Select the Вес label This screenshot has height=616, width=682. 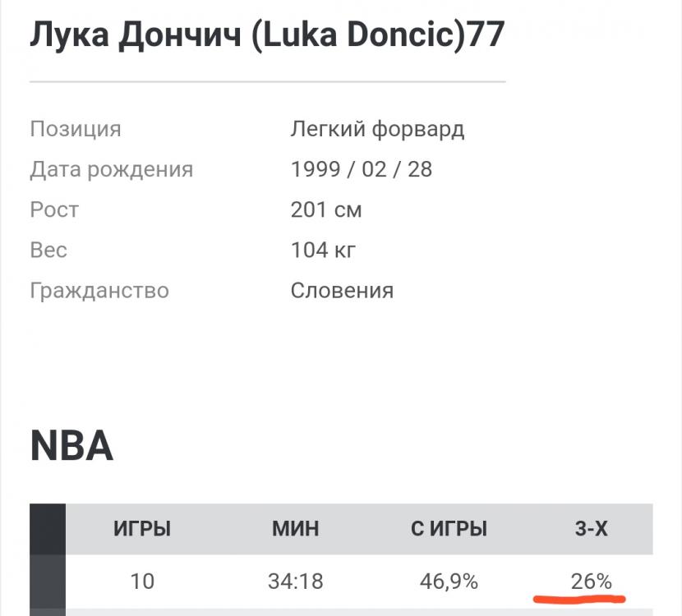pos(48,250)
